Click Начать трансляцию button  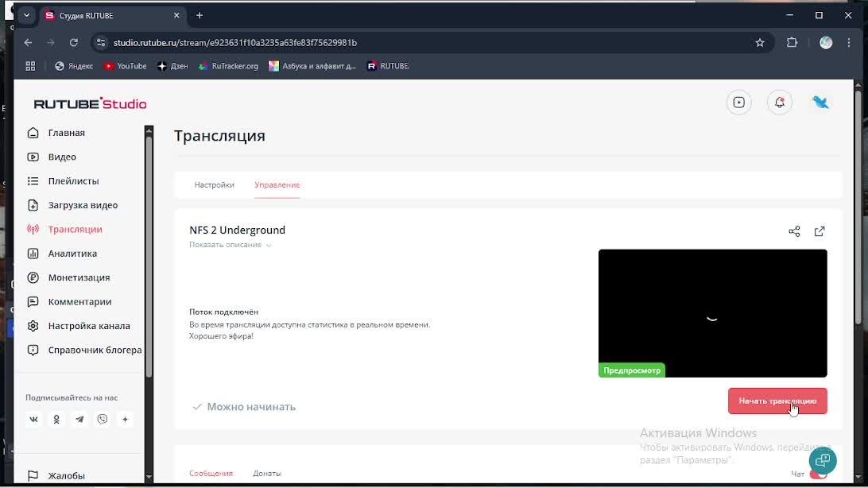click(777, 401)
